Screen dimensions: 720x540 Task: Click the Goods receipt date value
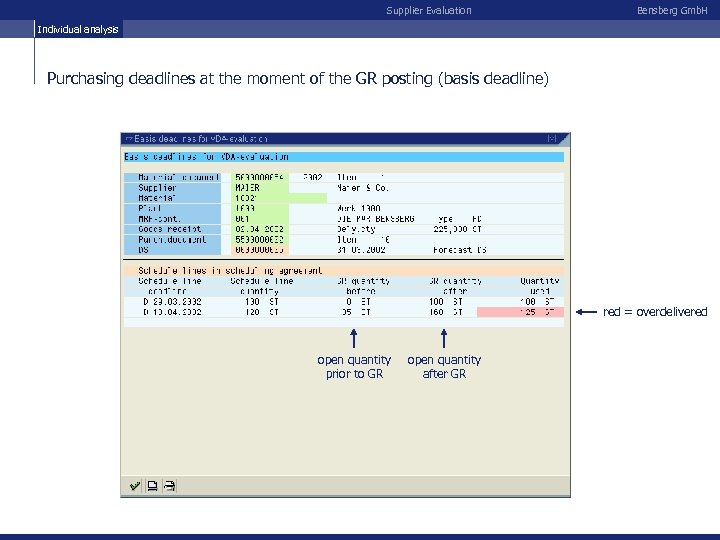pyautogui.click(x=261, y=229)
